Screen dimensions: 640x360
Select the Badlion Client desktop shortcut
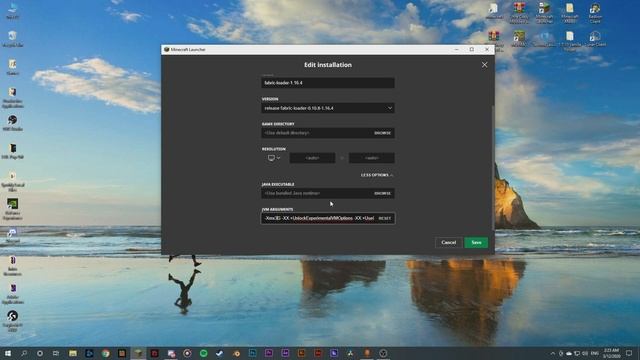(595, 12)
